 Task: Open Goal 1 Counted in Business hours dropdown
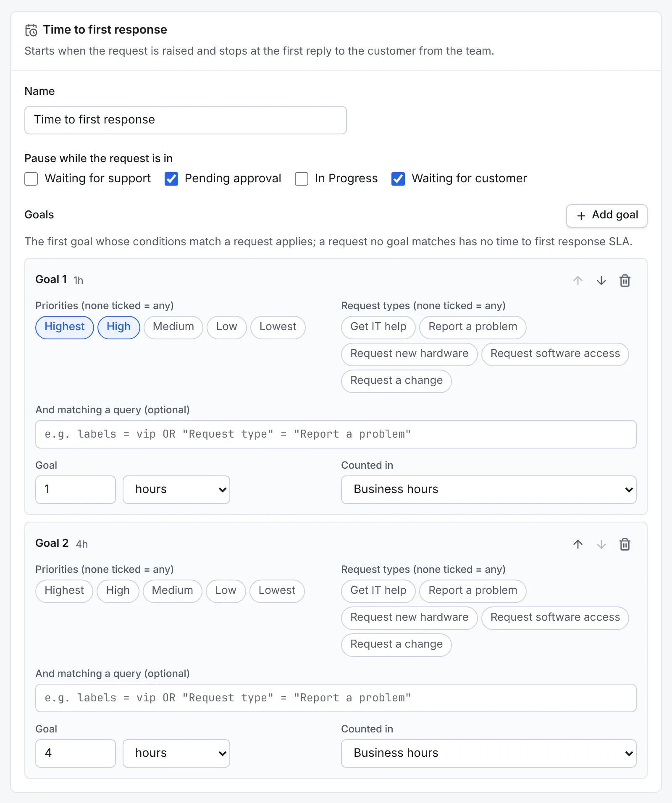pos(489,490)
